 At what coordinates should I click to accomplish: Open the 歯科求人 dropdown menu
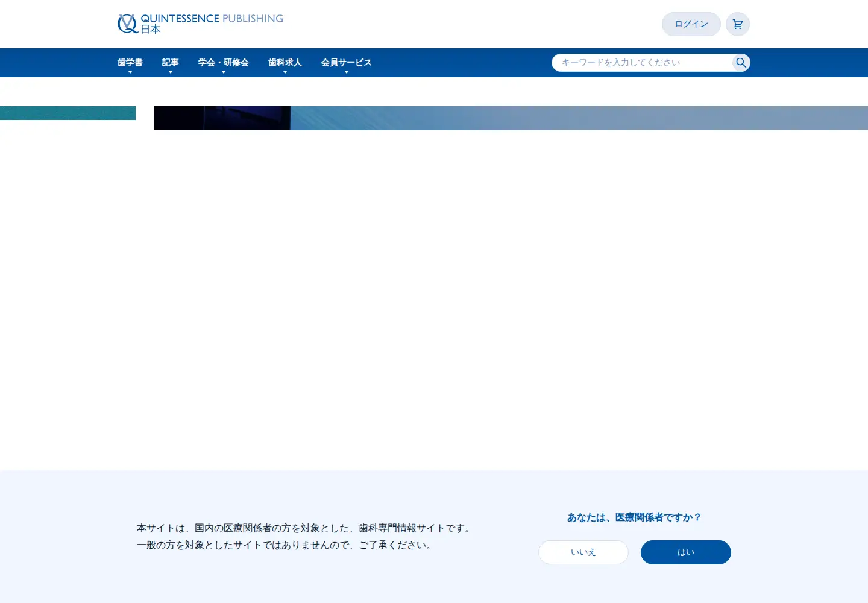(x=285, y=63)
